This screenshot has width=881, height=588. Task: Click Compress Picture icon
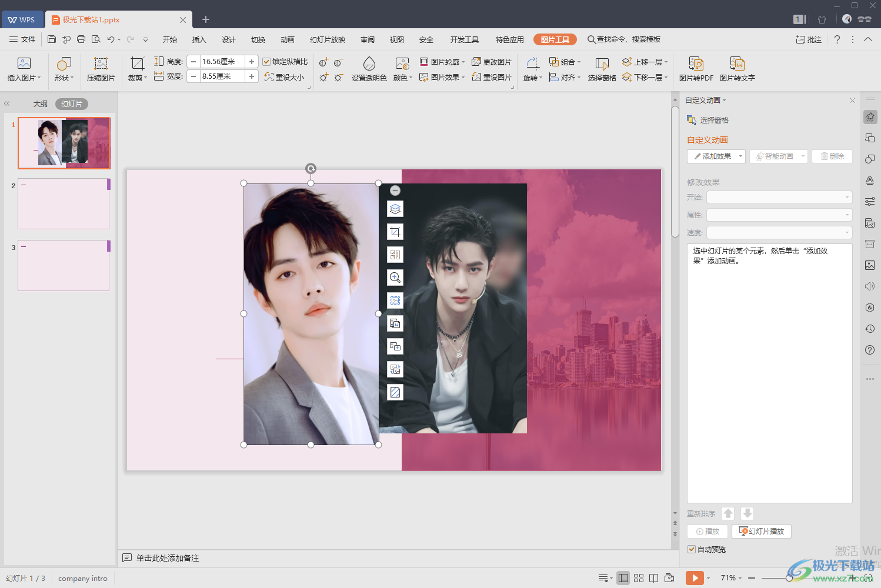click(101, 64)
